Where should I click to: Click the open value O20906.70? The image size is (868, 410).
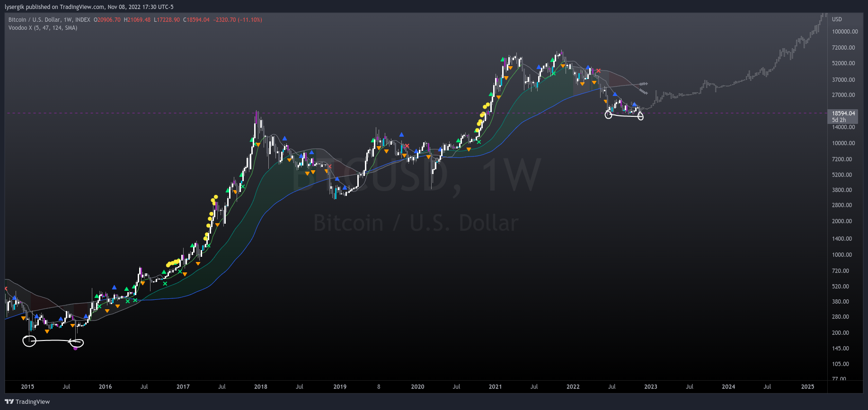pyautogui.click(x=107, y=20)
